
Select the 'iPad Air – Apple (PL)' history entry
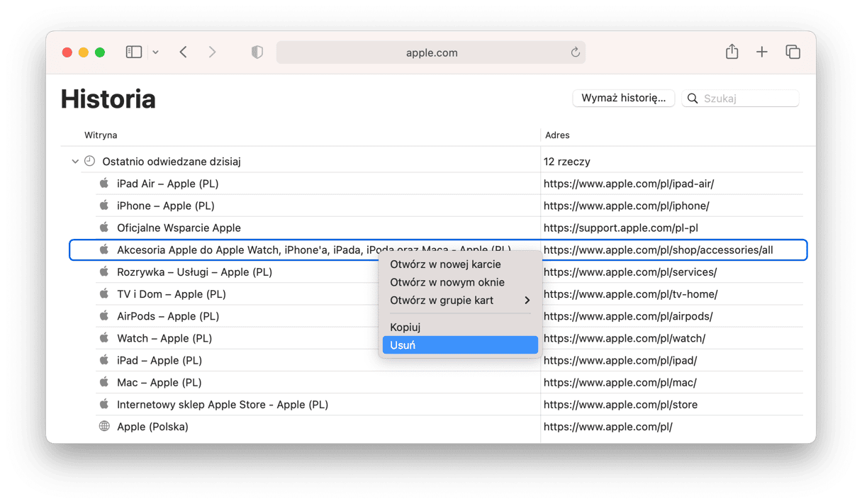click(x=167, y=184)
